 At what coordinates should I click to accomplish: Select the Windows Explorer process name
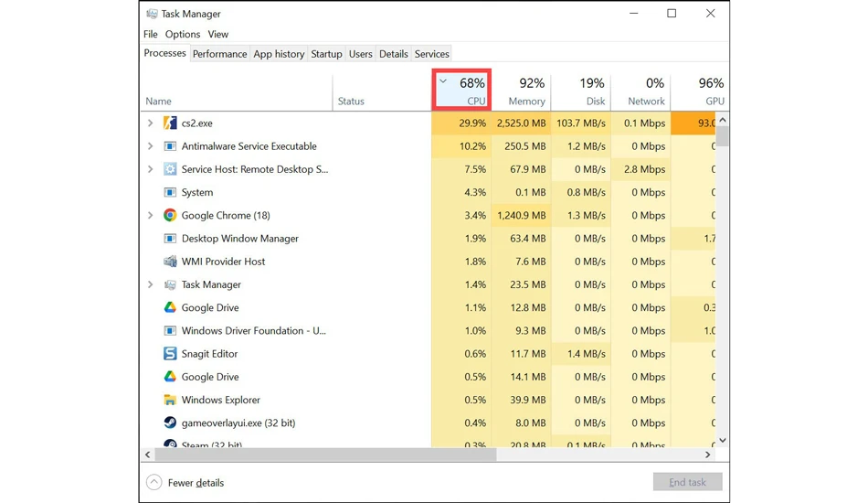[221, 400]
